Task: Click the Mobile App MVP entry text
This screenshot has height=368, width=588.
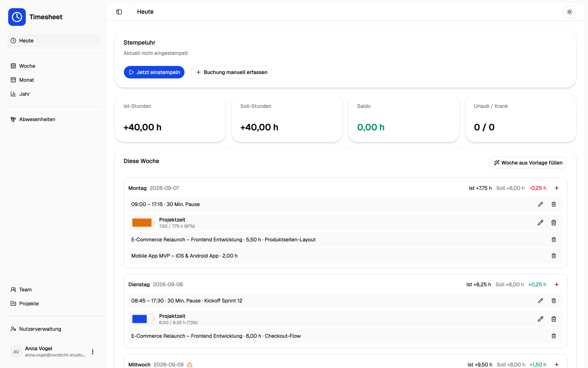Action: 184,256
